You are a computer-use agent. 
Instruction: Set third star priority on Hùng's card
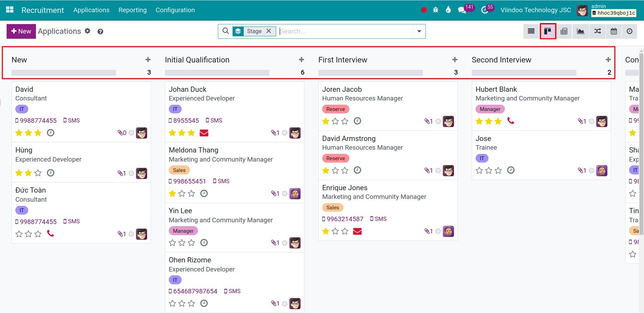38,173
